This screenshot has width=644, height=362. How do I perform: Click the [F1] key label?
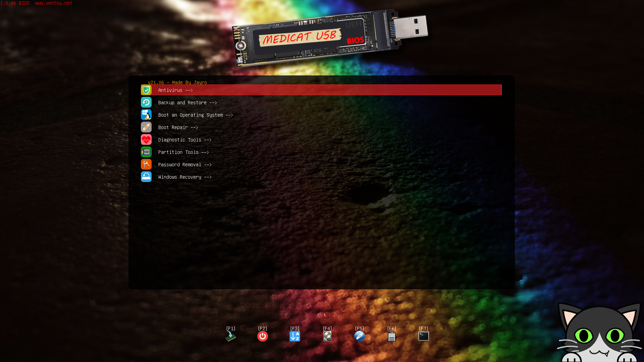point(231,328)
